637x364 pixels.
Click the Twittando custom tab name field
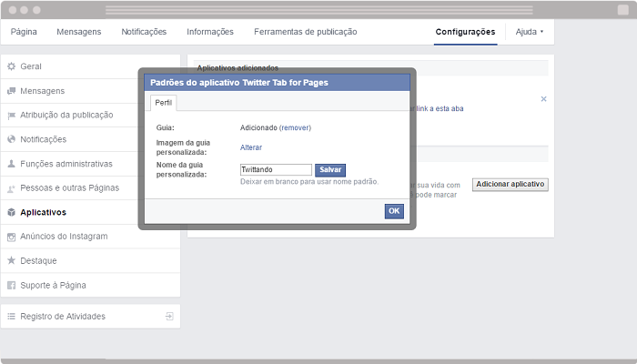tap(276, 169)
